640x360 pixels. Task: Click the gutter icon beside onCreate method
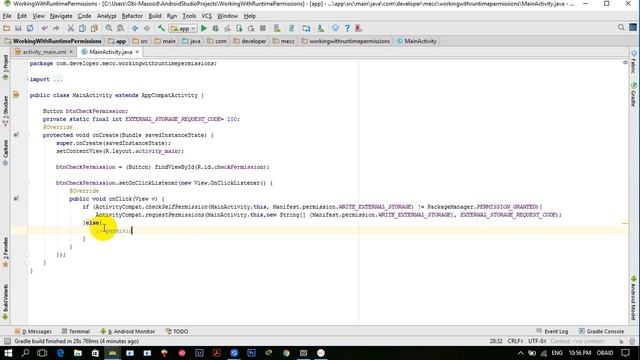click(x=16, y=134)
